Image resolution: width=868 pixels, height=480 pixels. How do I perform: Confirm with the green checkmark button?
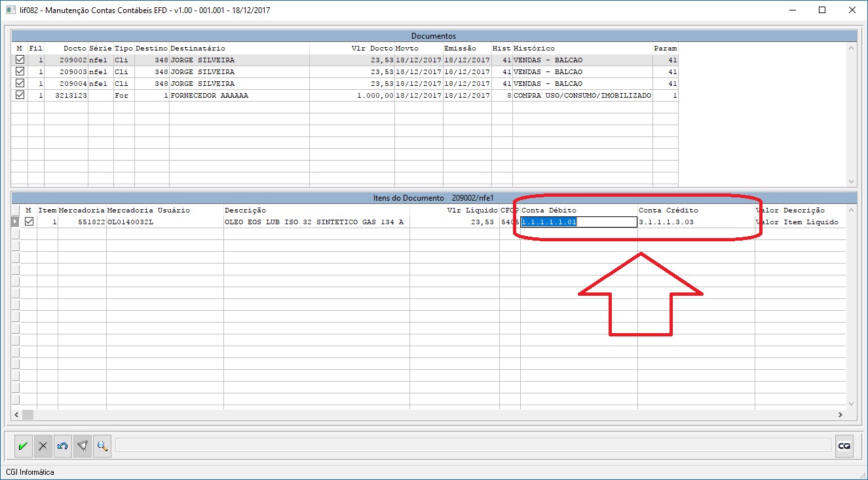point(23,446)
